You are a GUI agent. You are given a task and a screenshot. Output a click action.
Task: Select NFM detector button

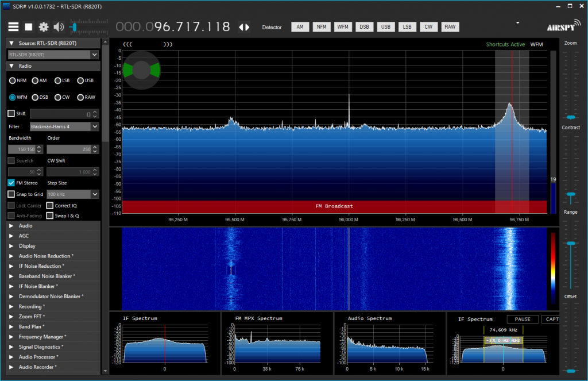(x=322, y=26)
